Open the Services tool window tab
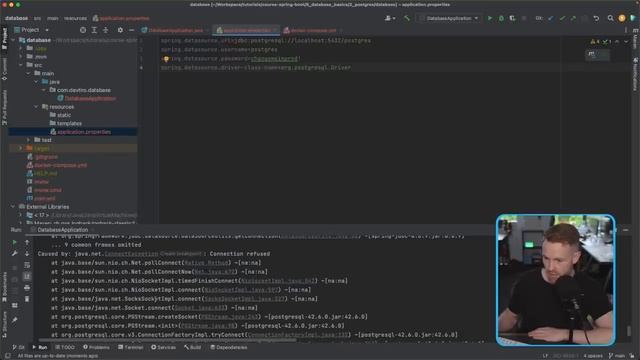The width and height of the screenshot is (640, 360). tap(163, 347)
